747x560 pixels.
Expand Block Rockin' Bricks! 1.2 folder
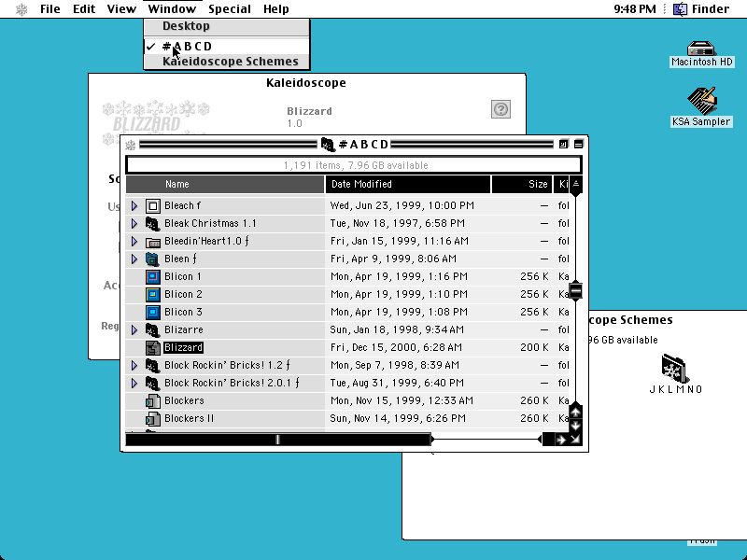tap(134, 365)
